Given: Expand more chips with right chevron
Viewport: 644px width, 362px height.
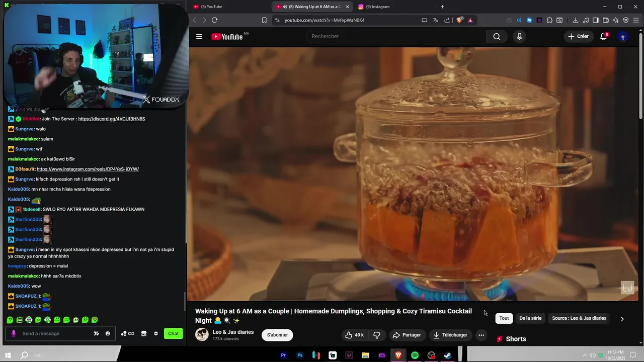Looking at the screenshot, I should 622,318.
